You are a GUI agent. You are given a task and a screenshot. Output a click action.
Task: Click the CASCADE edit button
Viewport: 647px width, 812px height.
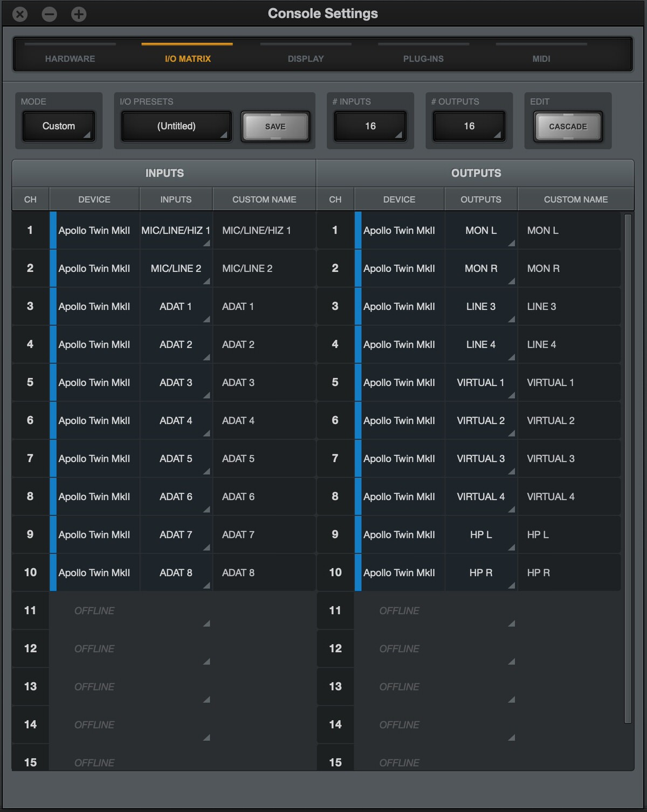[568, 126]
